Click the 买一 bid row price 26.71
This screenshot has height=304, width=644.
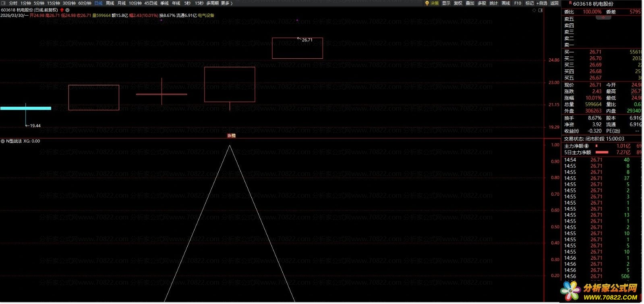pyautogui.click(x=595, y=52)
